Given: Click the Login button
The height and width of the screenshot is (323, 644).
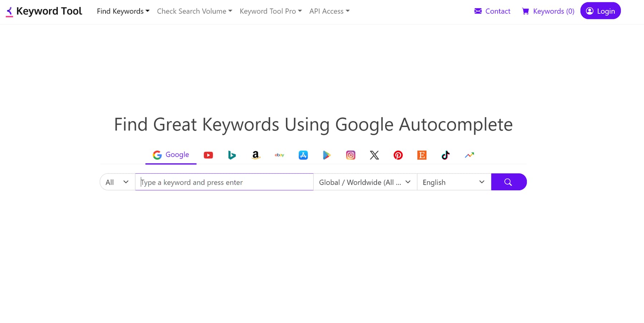Looking at the screenshot, I should (600, 11).
